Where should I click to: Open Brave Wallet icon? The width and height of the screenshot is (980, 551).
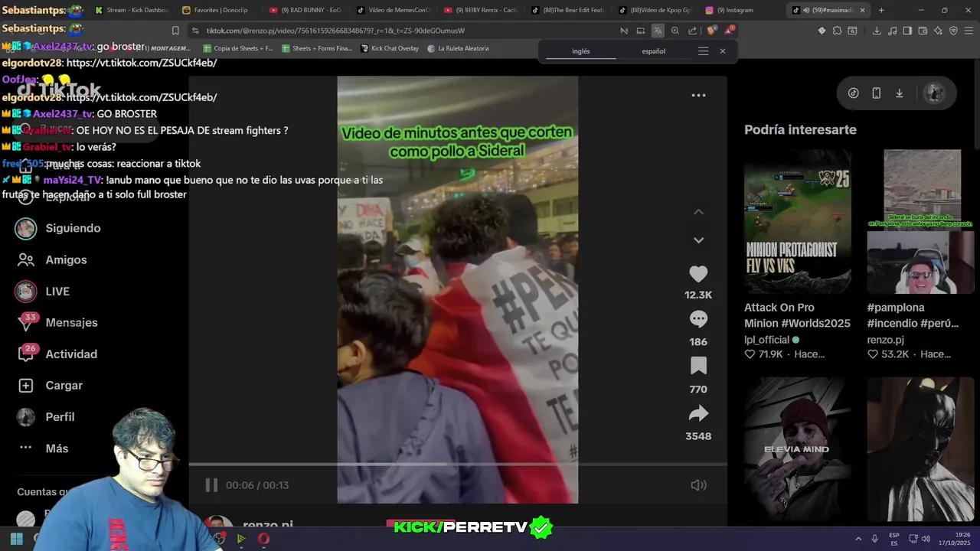(x=923, y=31)
